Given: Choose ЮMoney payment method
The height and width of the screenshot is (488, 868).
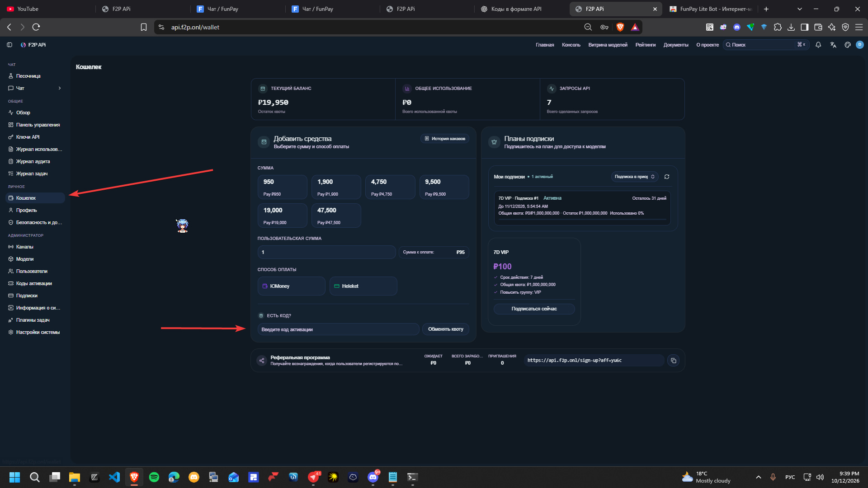Looking at the screenshot, I should coord(291,286).
